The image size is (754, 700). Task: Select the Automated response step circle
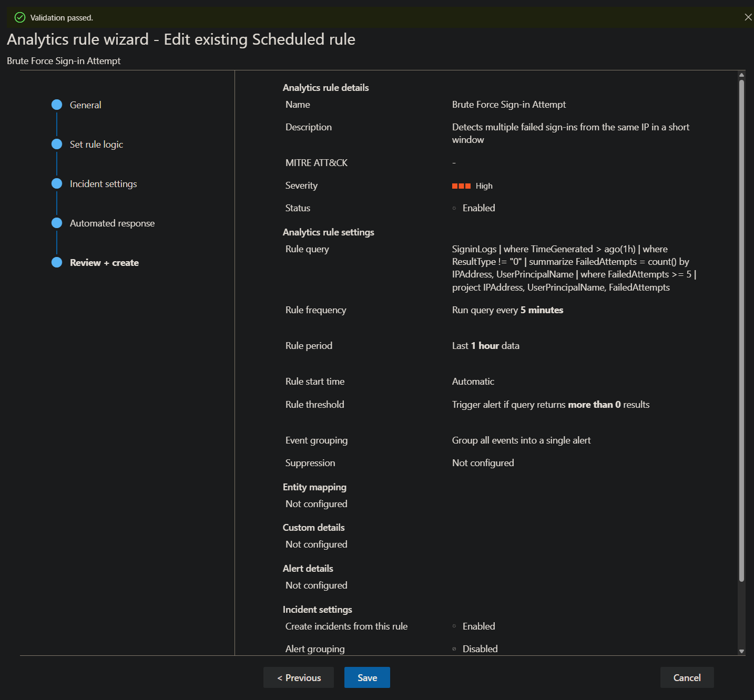[x=57, y=223]
